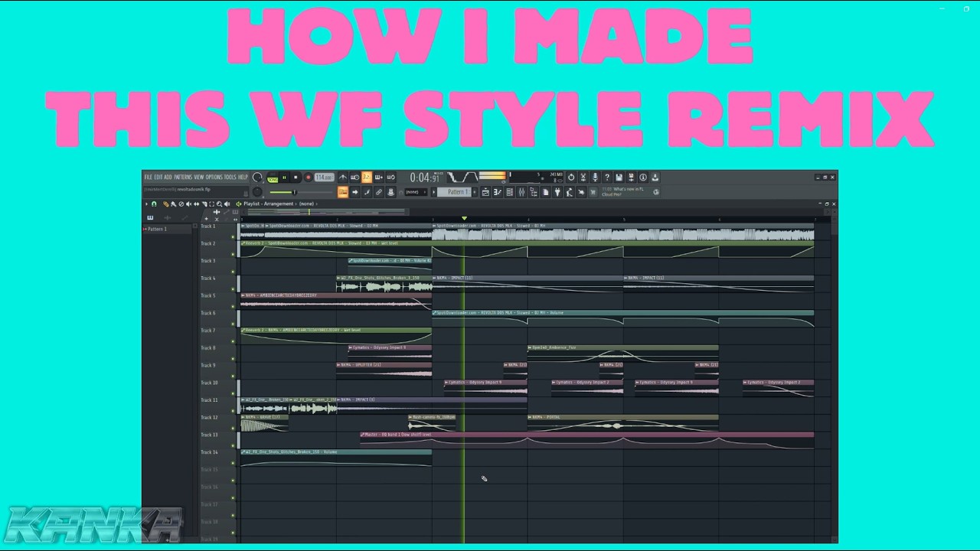Open the TOOLS menu
980x551 pixels.
tap(230, 178)
